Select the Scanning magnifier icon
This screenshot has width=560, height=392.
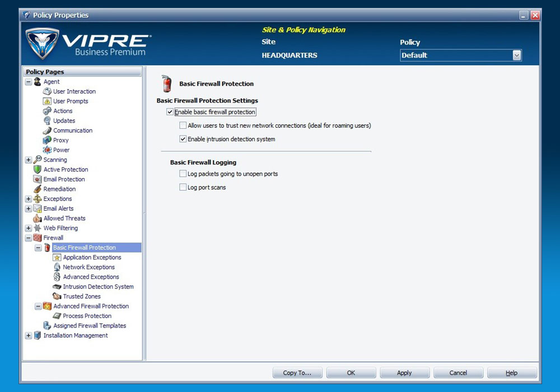(38, 160)
